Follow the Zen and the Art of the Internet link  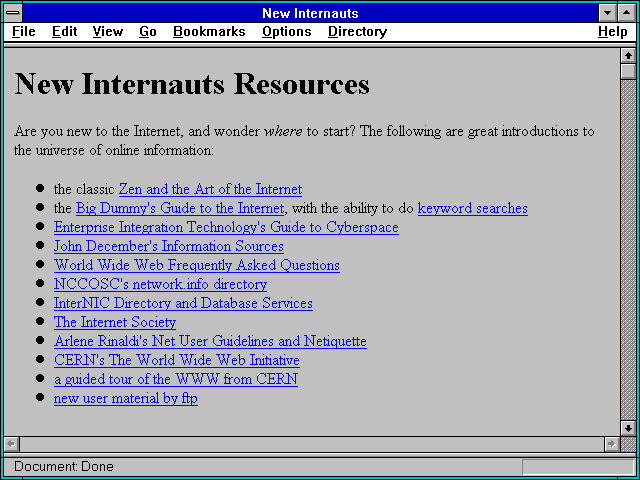210,189
